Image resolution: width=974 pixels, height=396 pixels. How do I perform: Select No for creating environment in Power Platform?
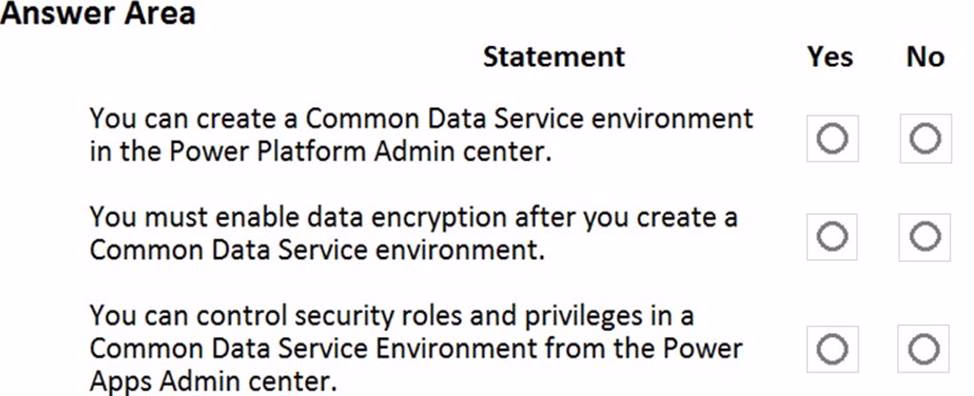pyautogui.click(x=926, y=138)
